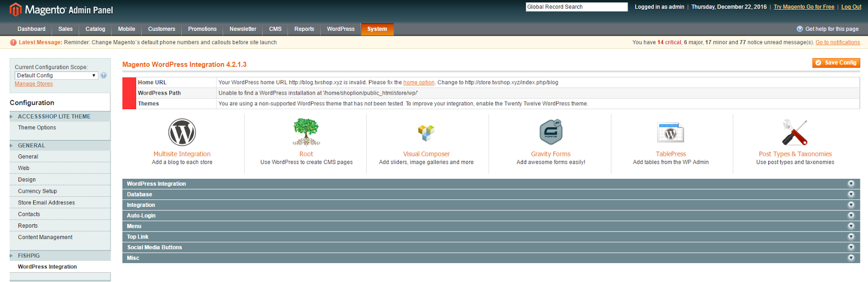Click the help icon beside Get help
Image resolution: width=868 pixels, height=282 pixels.
[x=800, y=29]
